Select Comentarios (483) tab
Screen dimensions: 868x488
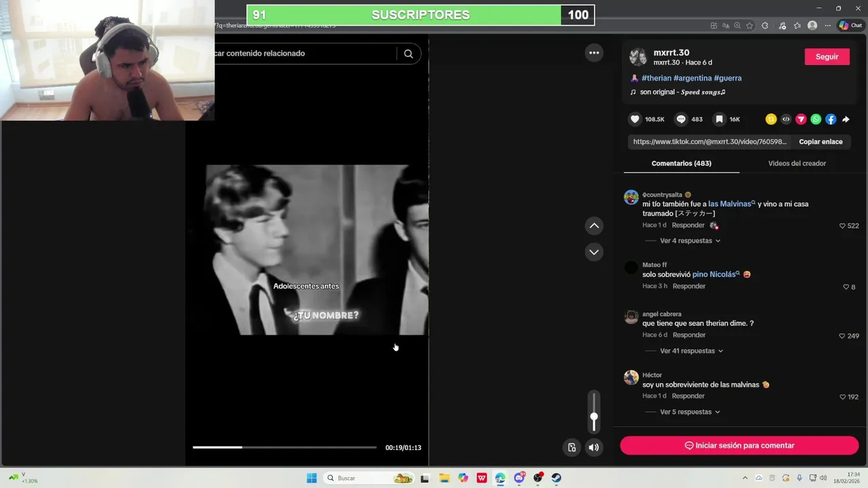(681, 163)
